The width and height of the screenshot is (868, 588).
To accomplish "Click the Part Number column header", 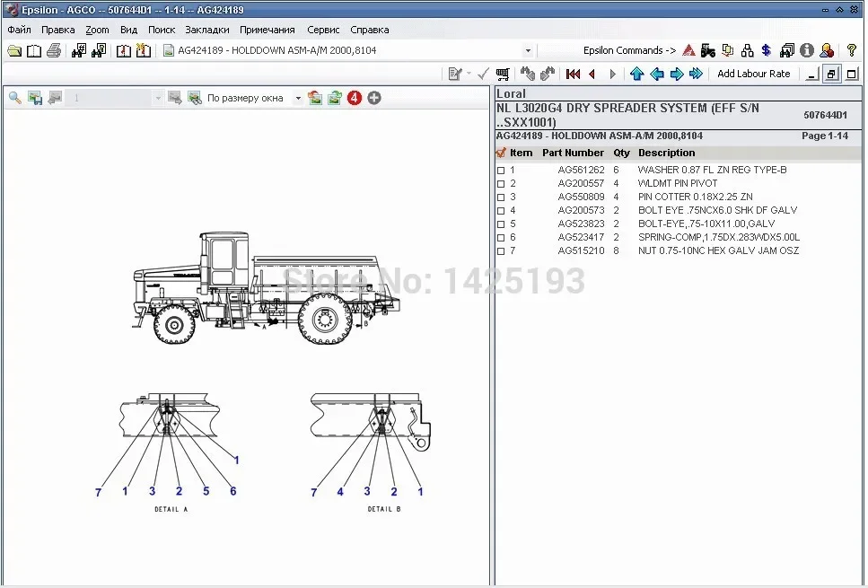I will 573,154.
